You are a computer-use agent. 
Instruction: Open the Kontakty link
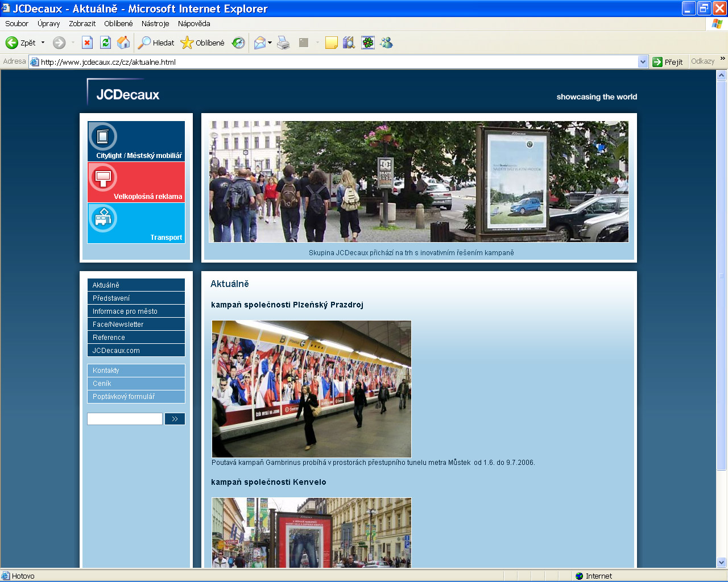point(136,370)
